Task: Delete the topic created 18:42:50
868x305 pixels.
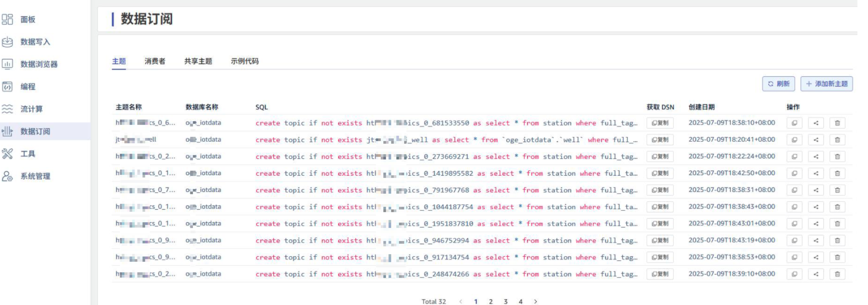Action: tap(838, 173)
